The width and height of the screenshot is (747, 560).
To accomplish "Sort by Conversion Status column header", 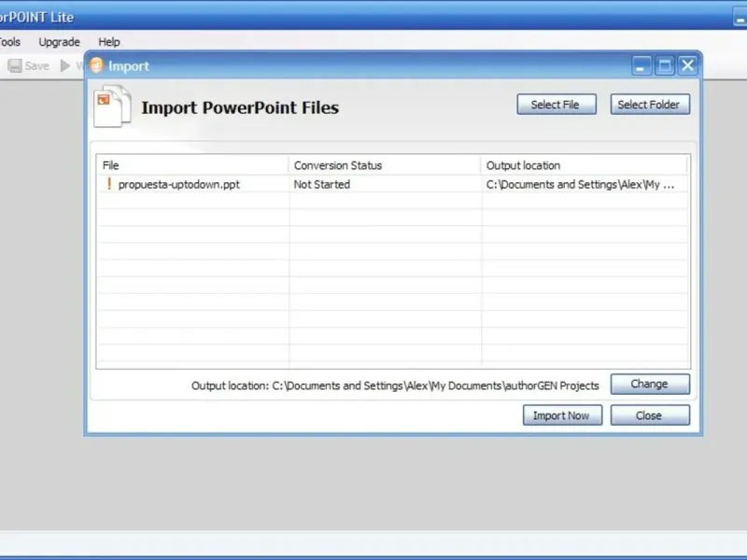I will coord(385,165).
